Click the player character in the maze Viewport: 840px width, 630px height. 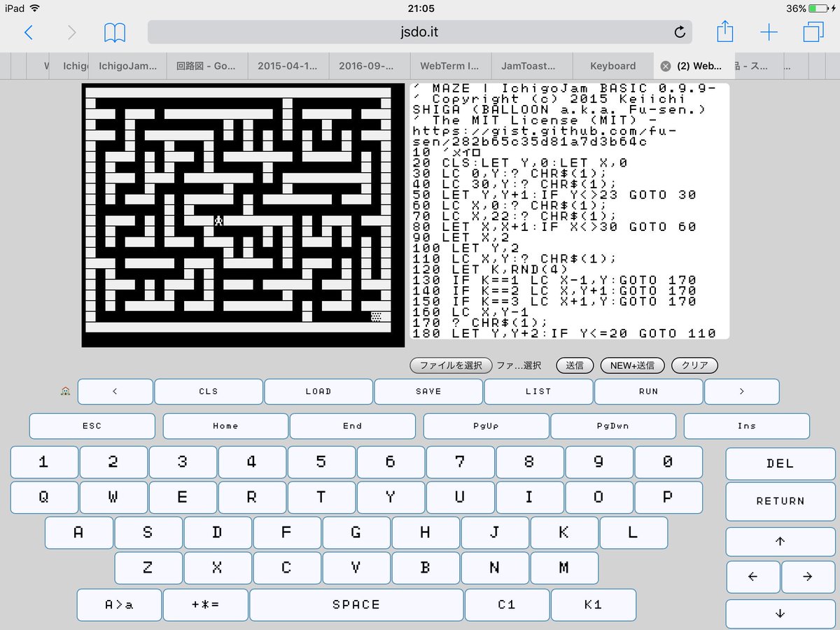[218, 220]
